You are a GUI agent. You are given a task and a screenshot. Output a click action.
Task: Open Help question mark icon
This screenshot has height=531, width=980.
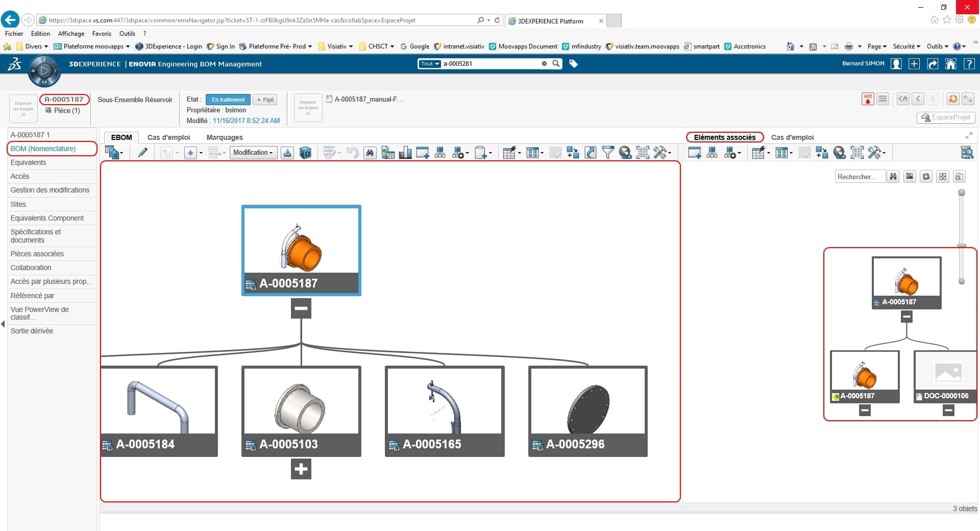(x=969, y=64)
